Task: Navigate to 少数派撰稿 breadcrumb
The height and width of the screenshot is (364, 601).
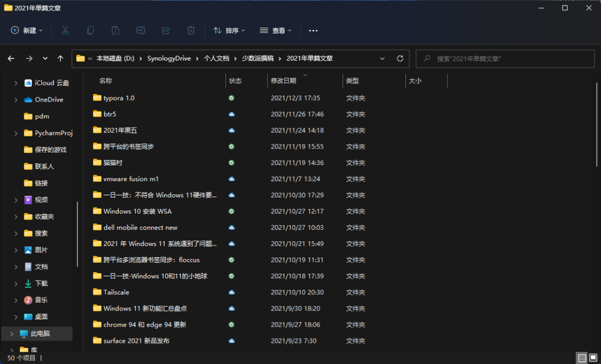Action: [x=258, y=58]
